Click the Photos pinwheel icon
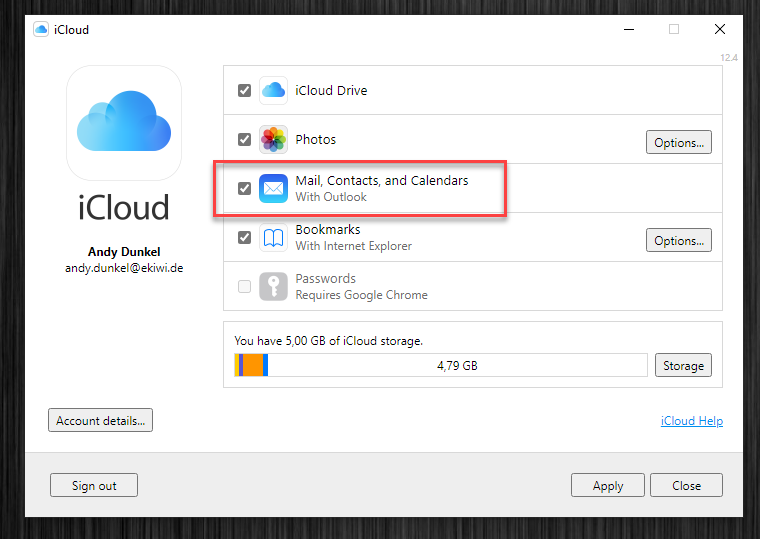The image size is (760, 539). [x=273, y=140]
